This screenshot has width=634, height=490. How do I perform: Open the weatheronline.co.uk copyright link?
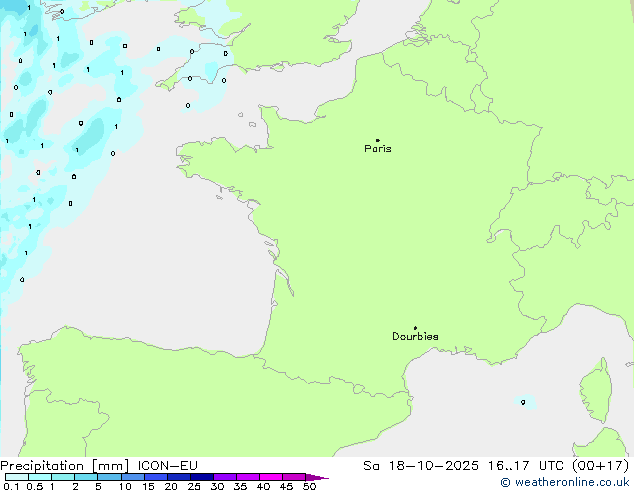pos(564,482)
